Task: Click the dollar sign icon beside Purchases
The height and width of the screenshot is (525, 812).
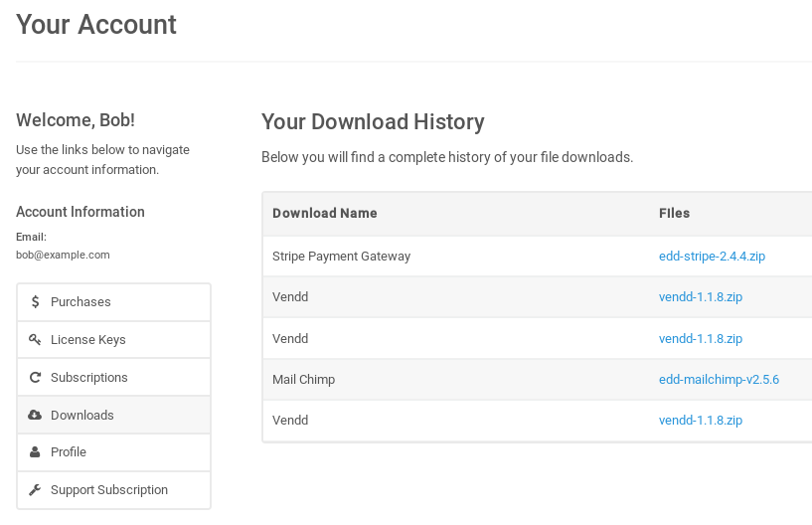Action: pos(36,302)
